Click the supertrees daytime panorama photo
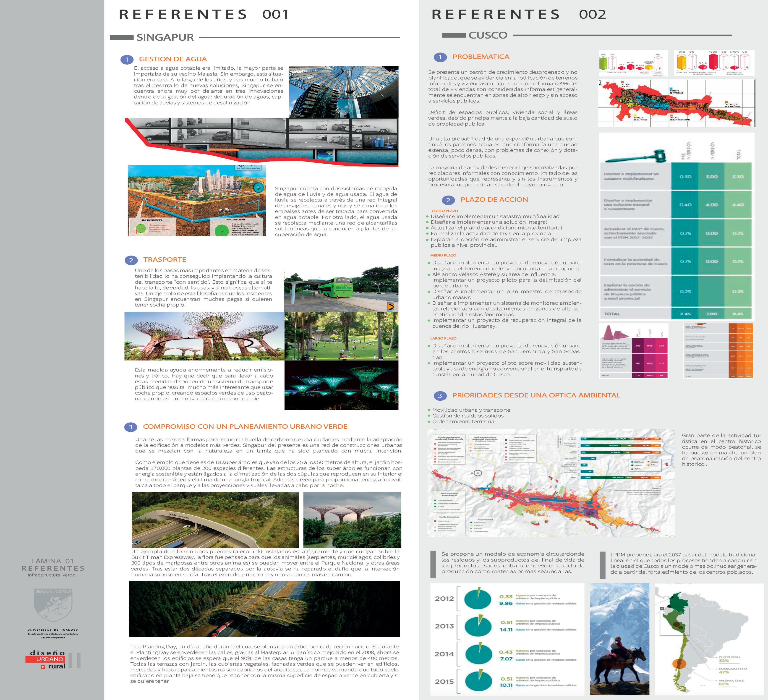This screenshot has height=700, width=768. pyautogui.click(x=204, y=336)
